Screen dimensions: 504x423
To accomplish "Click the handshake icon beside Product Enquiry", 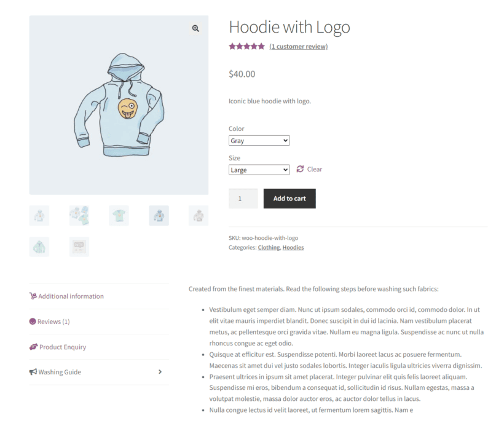I will 33,347.
